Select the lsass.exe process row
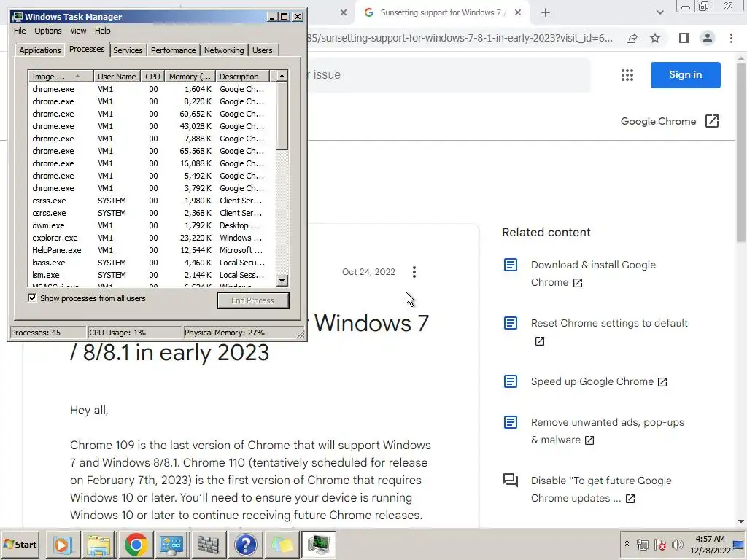This screenshot has width=747, height=560. [152, 262]
